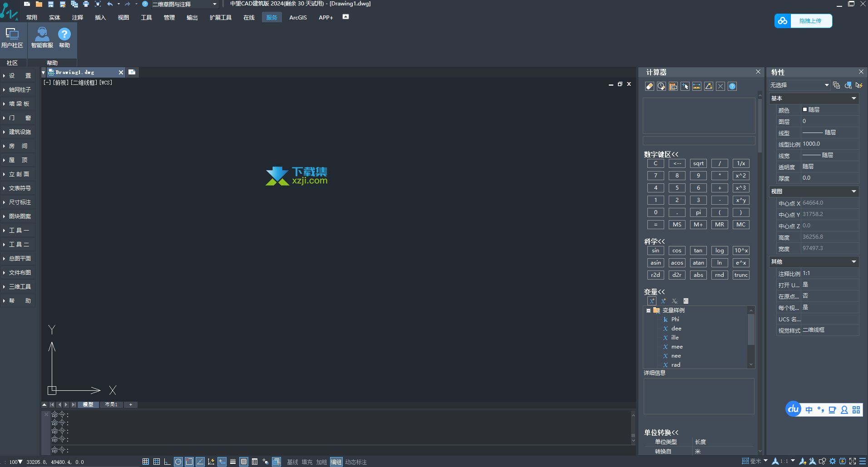Click the calculator clear history icon

661,86
